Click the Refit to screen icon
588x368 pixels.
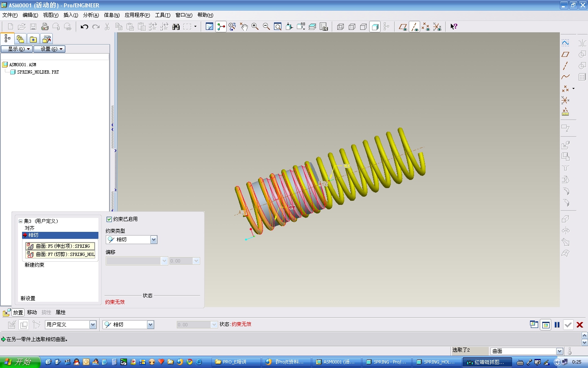click(278, 27)
